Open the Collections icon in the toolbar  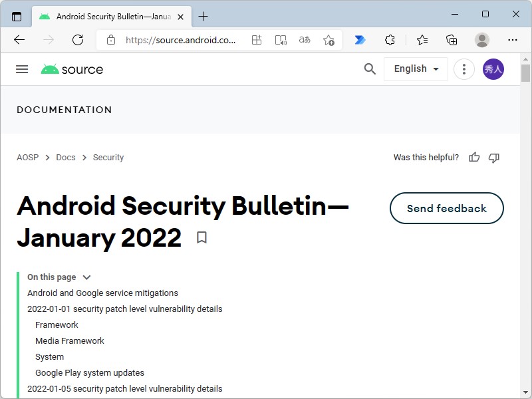tap(452, 40)
